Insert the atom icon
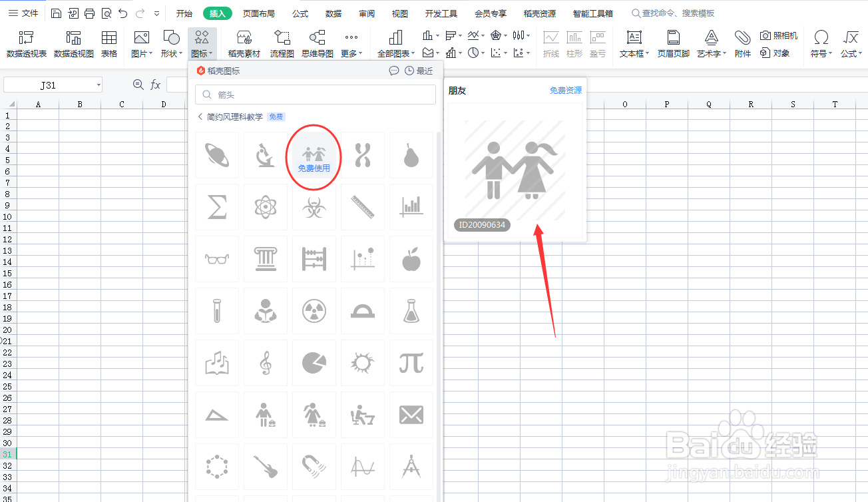 click(266, 207)
